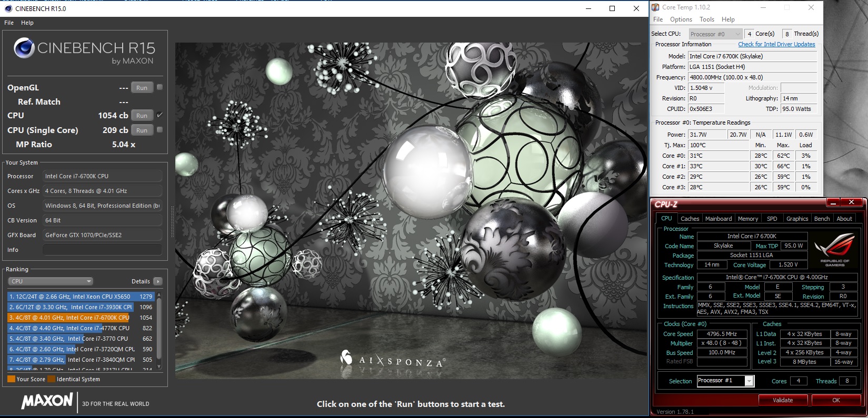Screen dimensions: 868x418
Task: Open Cinebench File menu
Action: [9, 23]
